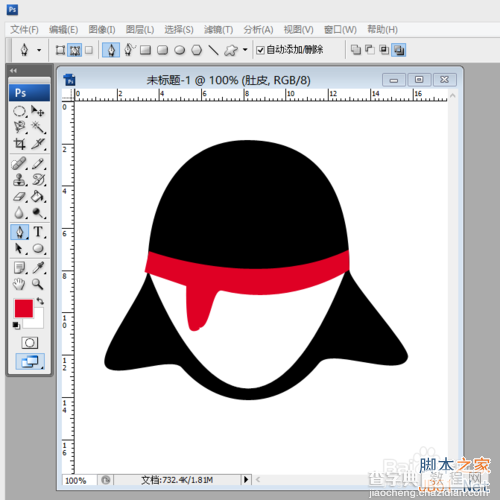Activate the Zoom magnifier tool

pyautogui.click(x=38, y=284)
